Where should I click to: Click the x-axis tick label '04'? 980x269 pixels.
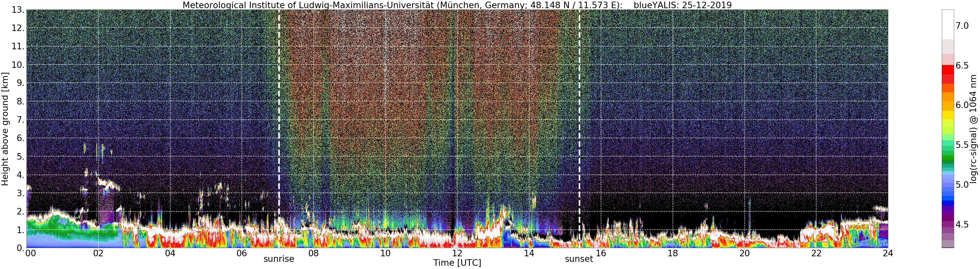[x=170, y=253]
